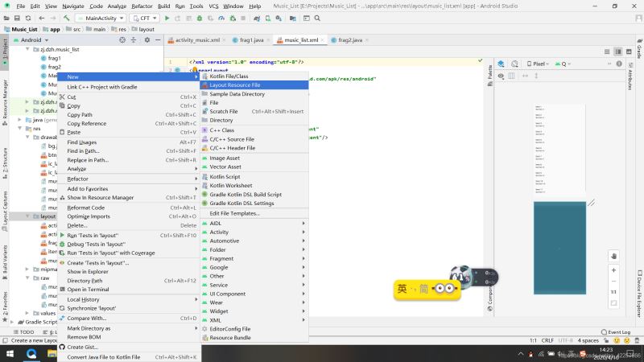Click the green Run app icon

pyautogui.click(x=167, y=17)
